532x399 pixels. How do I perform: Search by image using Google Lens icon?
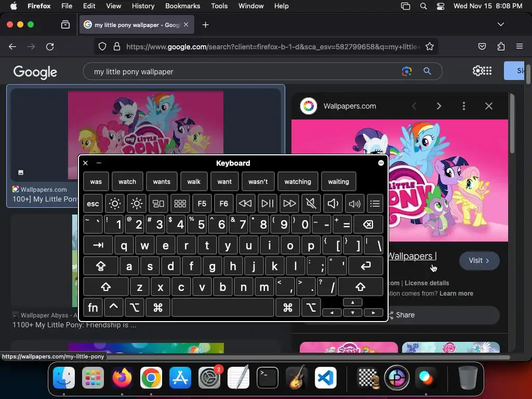click(x=406, y=71)
